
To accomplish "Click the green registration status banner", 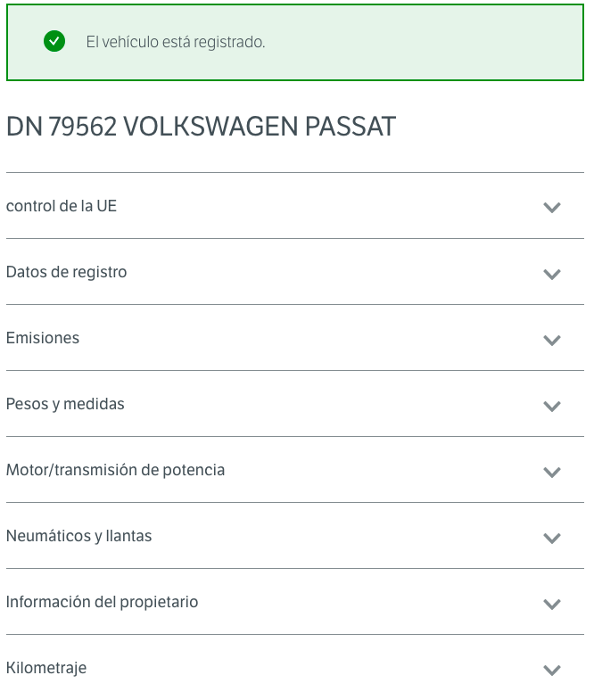I will click(x=294, y=43).
